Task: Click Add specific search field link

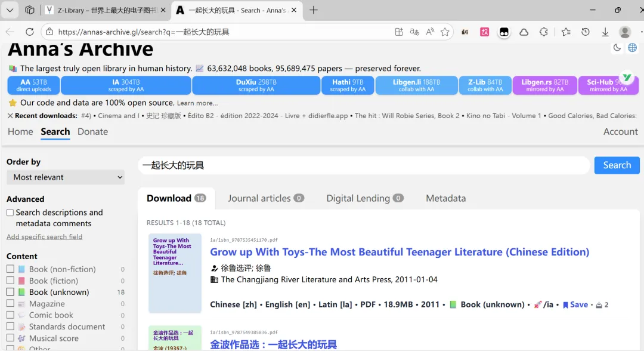Action: (44, 237)
